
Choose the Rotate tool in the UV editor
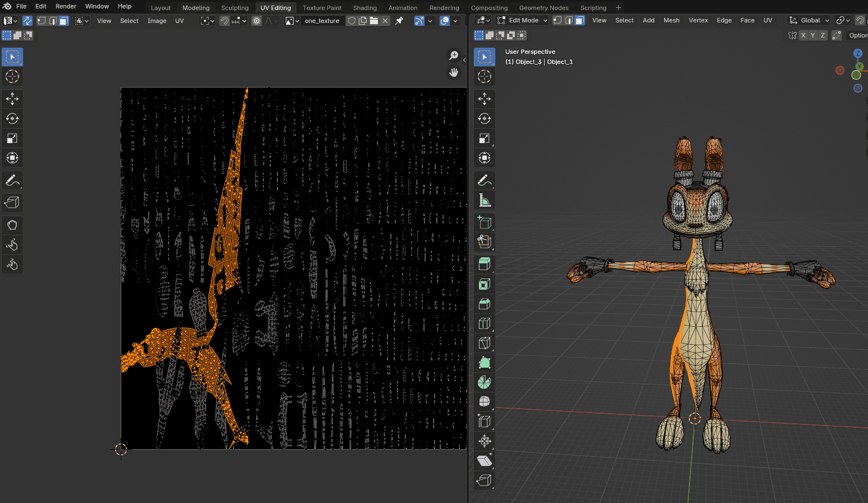pos(12,118)
